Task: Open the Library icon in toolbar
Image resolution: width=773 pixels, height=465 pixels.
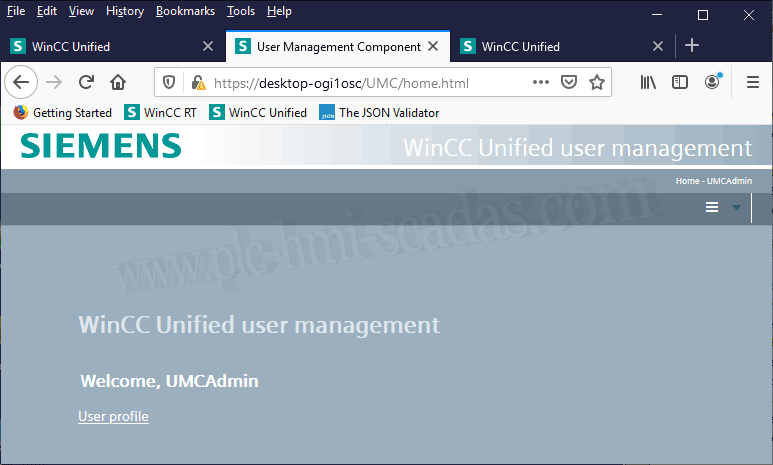Action: click(x=648, y=82)
